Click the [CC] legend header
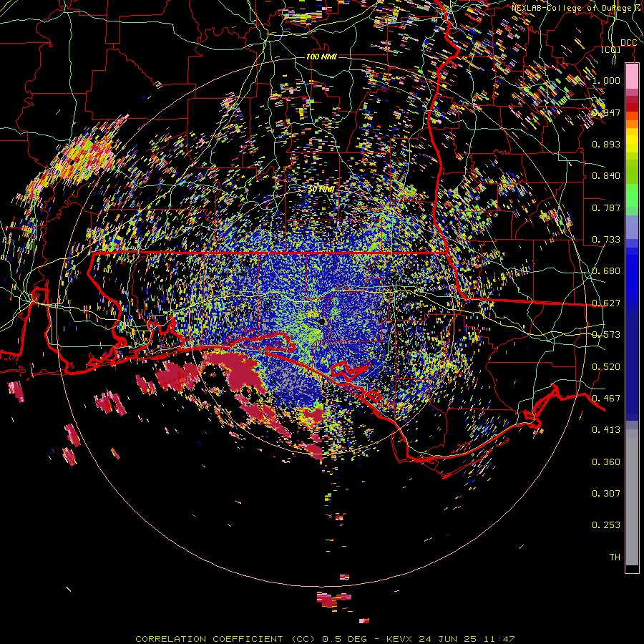This screenshot has width=644, height=644. (611, 49)
